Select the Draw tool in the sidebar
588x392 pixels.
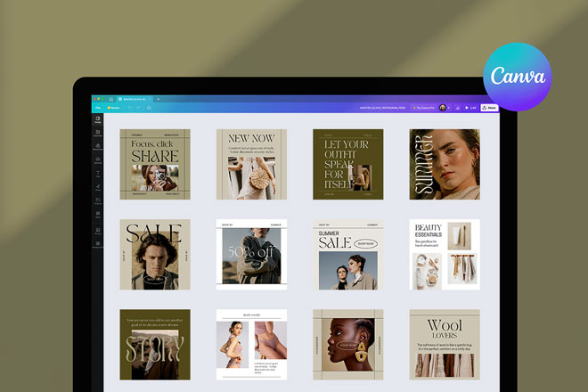point(98,187)
